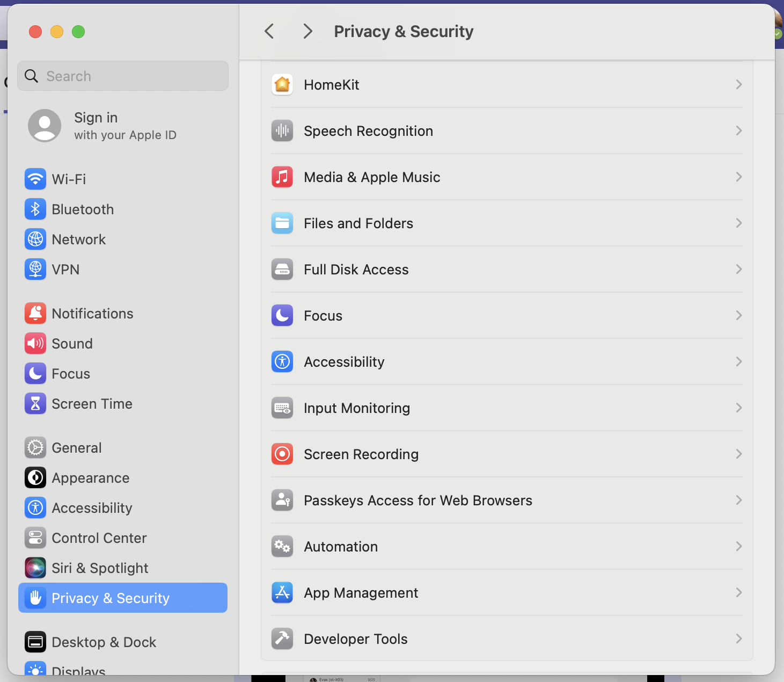Open the Notifications bell sidebar icon

pyautogui.click(x=35, y=314)
